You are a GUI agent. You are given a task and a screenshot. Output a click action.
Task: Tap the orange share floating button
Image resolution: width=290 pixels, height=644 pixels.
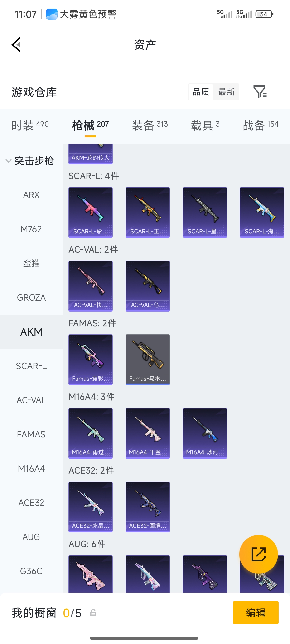pos(258,554)
